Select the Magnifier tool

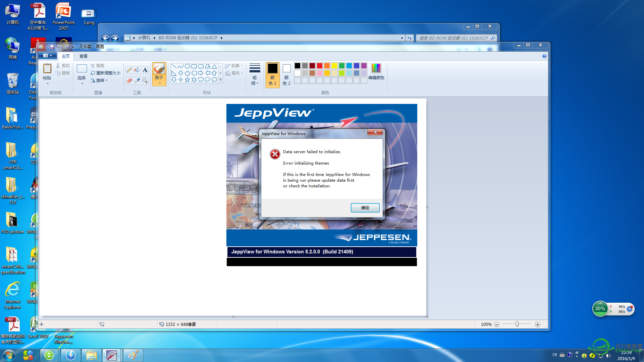coord(145,81)
